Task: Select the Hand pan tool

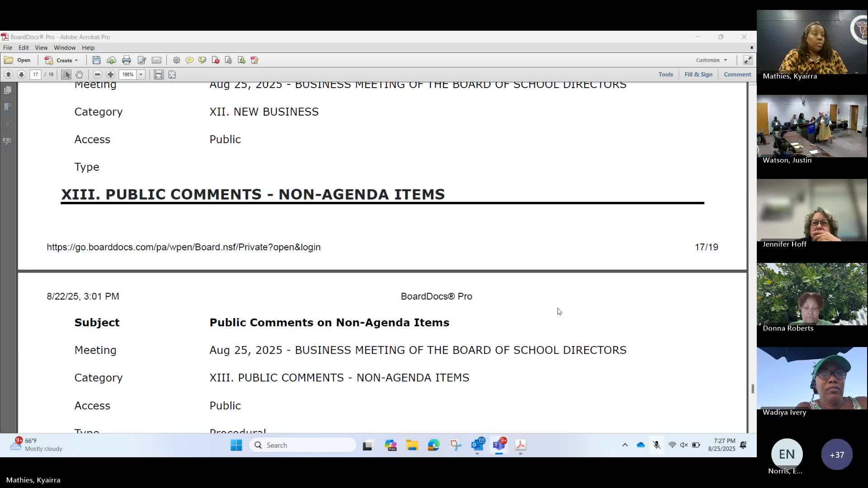Action: [79, 75]
